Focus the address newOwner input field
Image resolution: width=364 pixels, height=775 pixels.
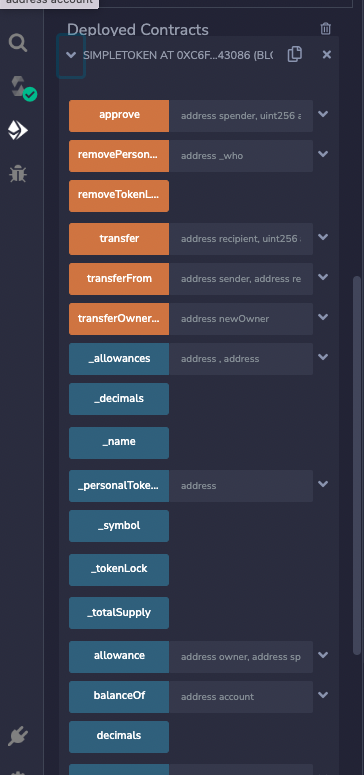coord(241,319)
